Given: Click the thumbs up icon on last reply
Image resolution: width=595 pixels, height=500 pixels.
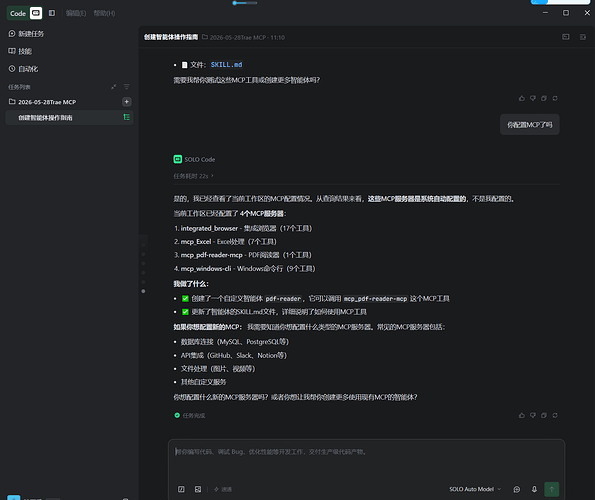Looking at the screenshot, I should 522,415.
